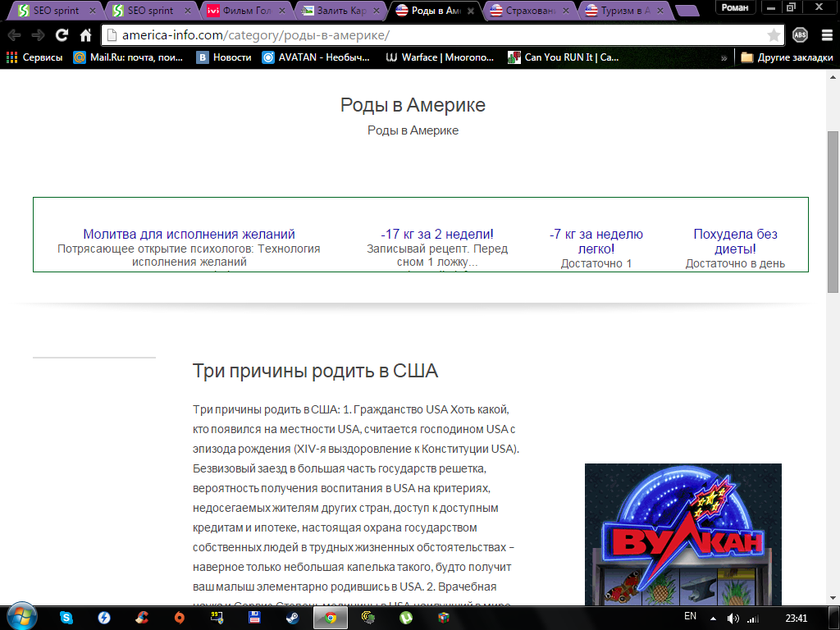Open a new tab with the new-tab button
The width and height of the screenshot is (840, 630).
(x=687, y=10)
